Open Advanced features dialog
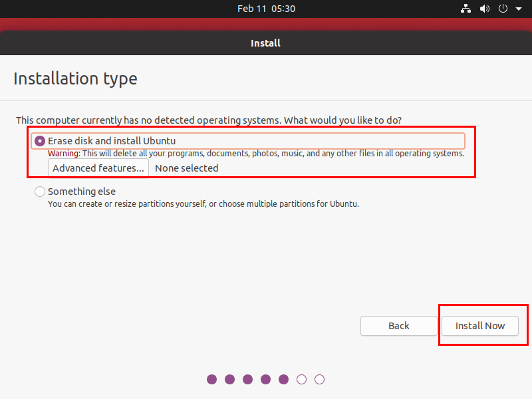This screenshot has width=532, height=399. [x=98, y=168]
